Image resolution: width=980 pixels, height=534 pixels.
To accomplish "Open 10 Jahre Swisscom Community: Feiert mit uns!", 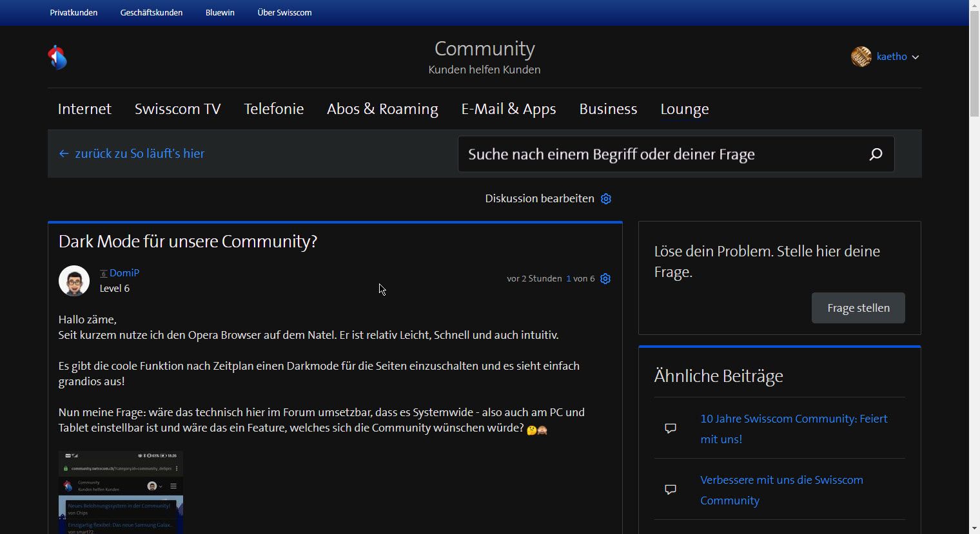I will point(794,428).
